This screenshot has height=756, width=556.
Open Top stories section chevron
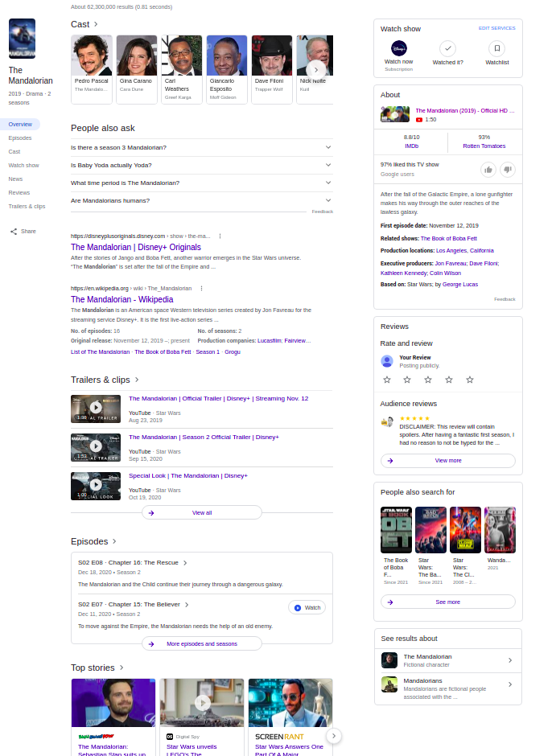pos(121,668)
